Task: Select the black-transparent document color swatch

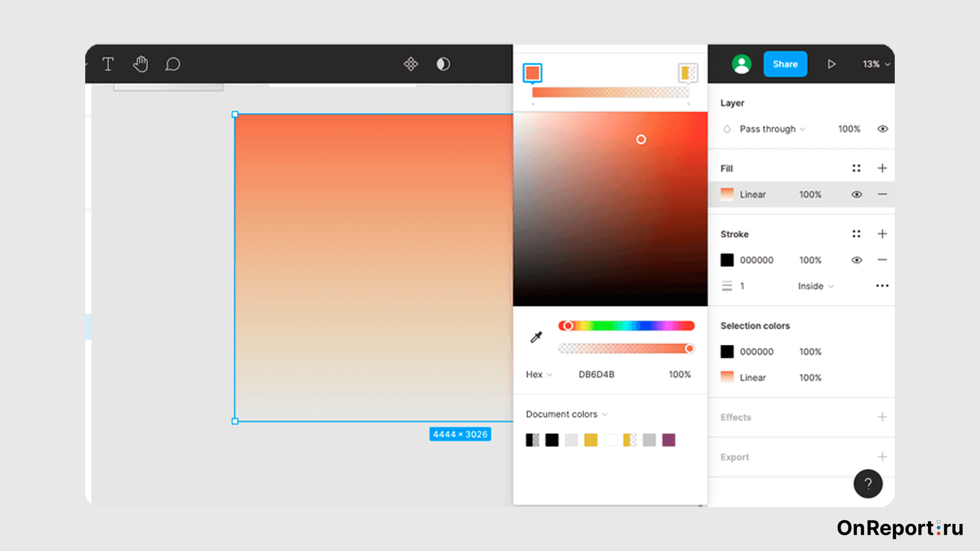Action: (x=532, y=440)
